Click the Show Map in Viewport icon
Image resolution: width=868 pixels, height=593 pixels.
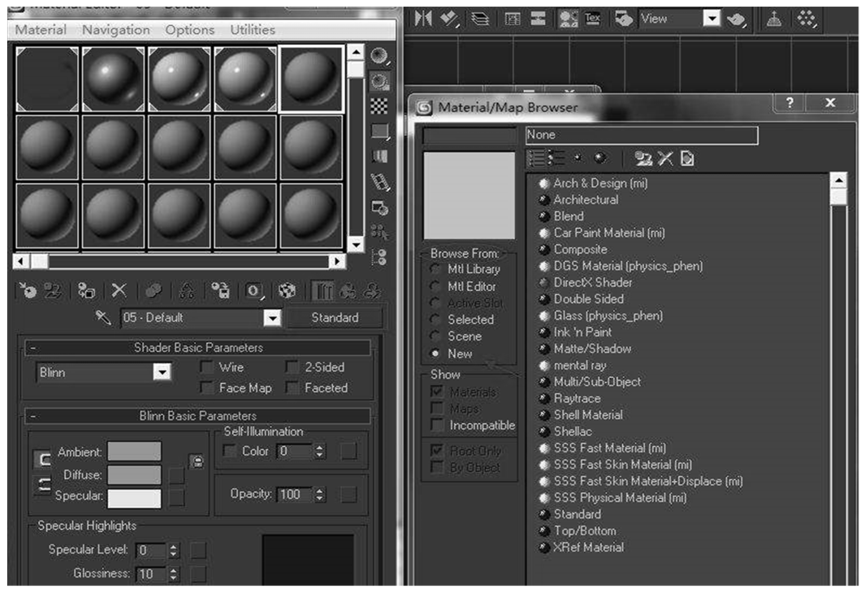point(287,291)
